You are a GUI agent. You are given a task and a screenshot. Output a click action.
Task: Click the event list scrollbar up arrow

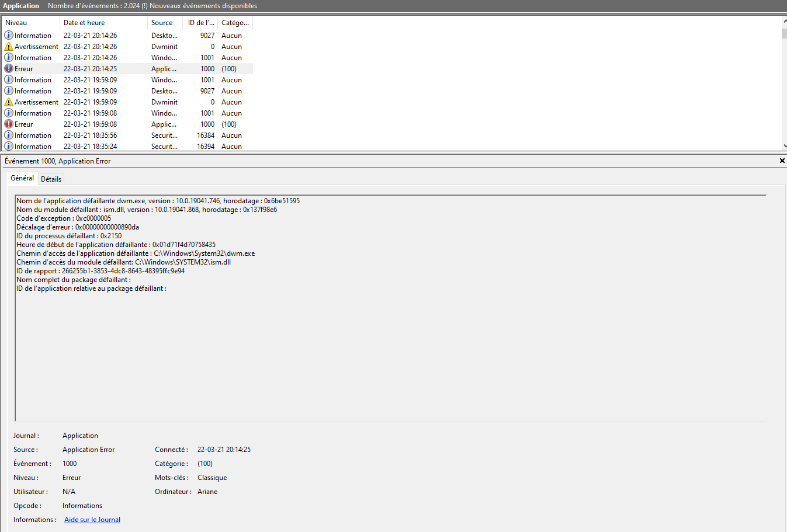(x=784, y=21)
